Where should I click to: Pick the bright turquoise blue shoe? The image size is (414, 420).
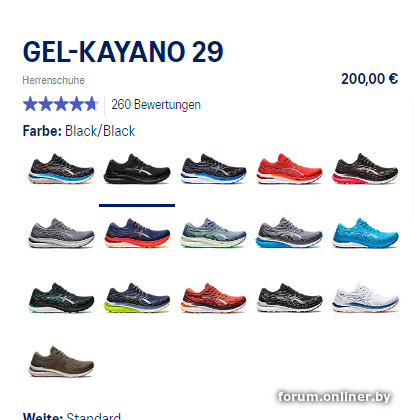coord(365,233)
